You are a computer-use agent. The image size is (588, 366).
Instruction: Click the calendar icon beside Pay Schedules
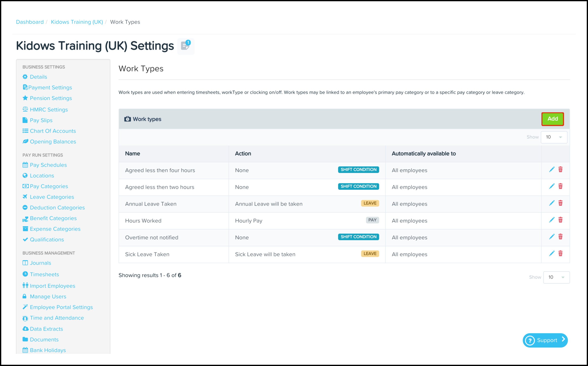pos(25,165)
